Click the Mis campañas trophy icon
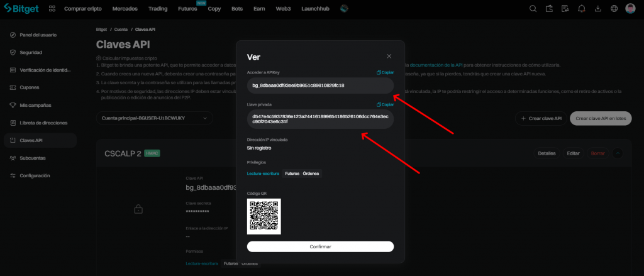This screenshot has height=276, width=644. click(13, 105)
